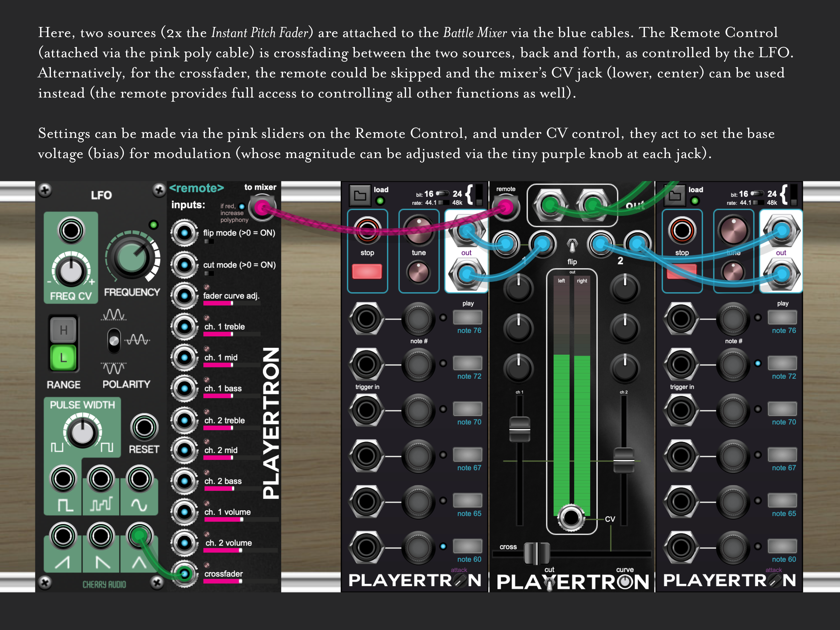The image size is (840, 630).
Task: Click the ch 1 volume fader handle
Action: pos(519,429)
